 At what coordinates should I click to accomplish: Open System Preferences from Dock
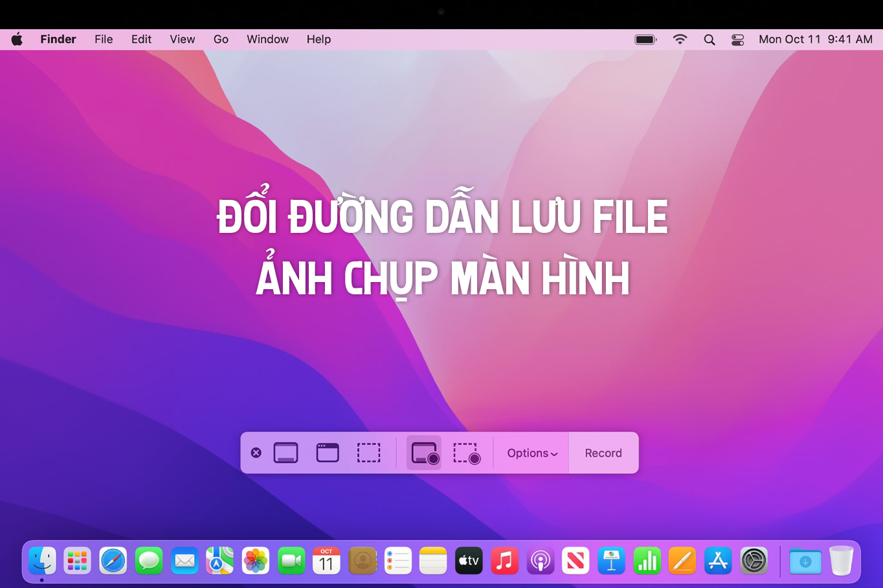pyautogui.click(x=754, y=561)
